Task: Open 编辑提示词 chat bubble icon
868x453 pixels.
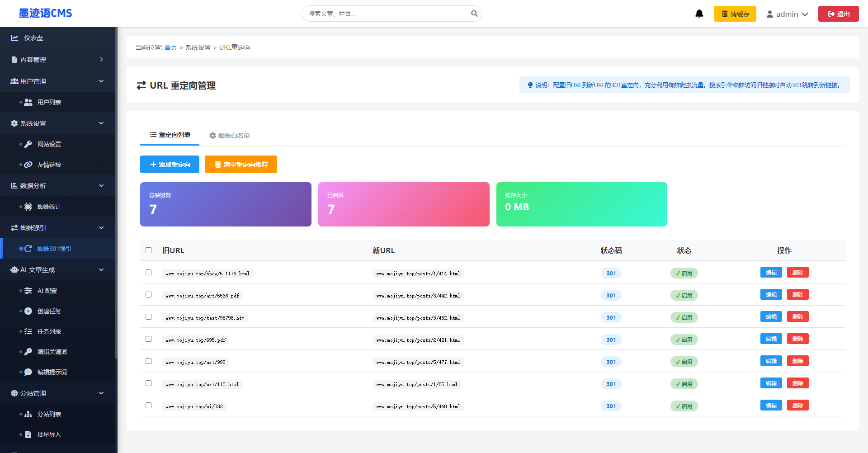Action: [28, 372]
